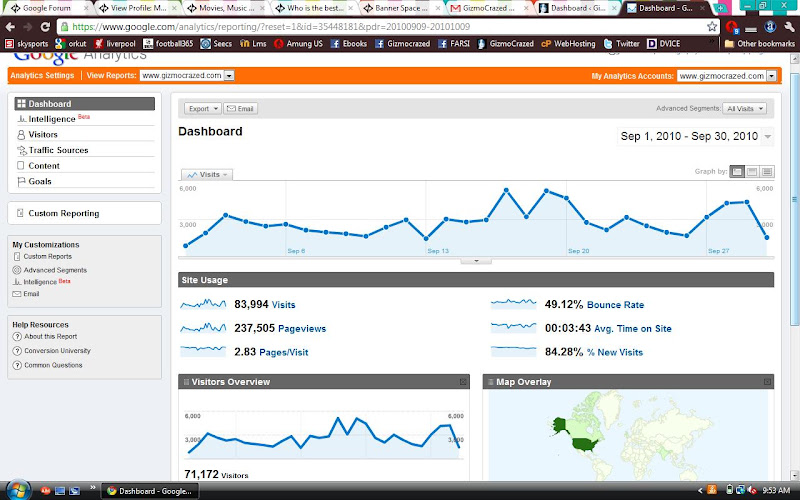Click the Twitter bookmark icon
The width and height of the screenshot is (800, 500).
608,44
